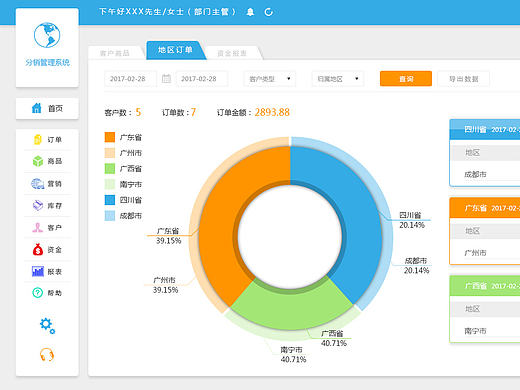Image resolution: width=520 pixels, height=390 pixels.
Task: Switch to the 资金报表 tab
Action: [x=232, y=53]
